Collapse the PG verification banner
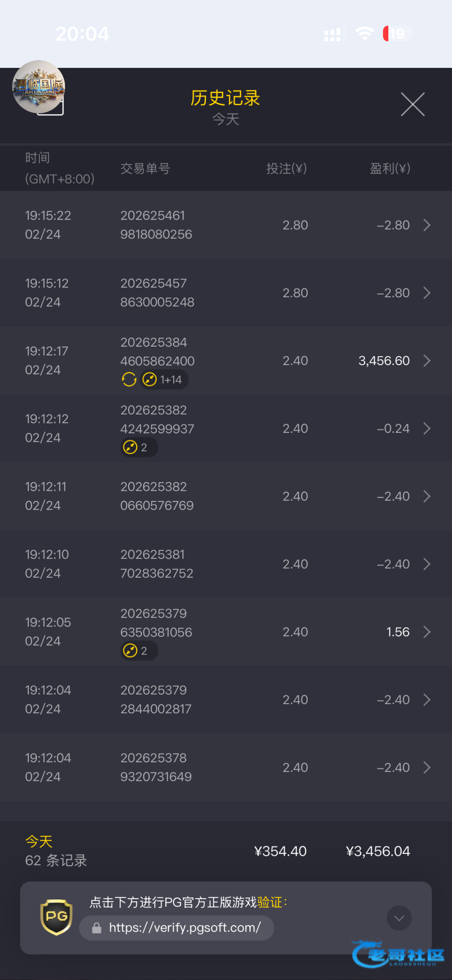Screen dimensions: 452x980 (x=399, y=918)
